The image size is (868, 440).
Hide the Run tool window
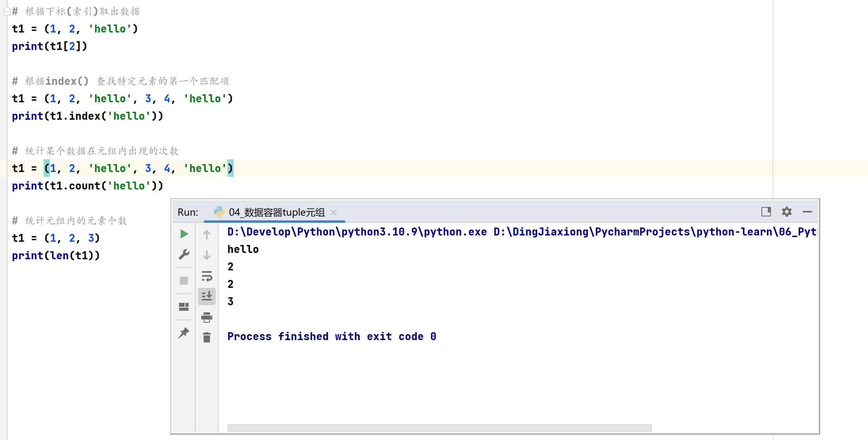[x=808, y=212]
